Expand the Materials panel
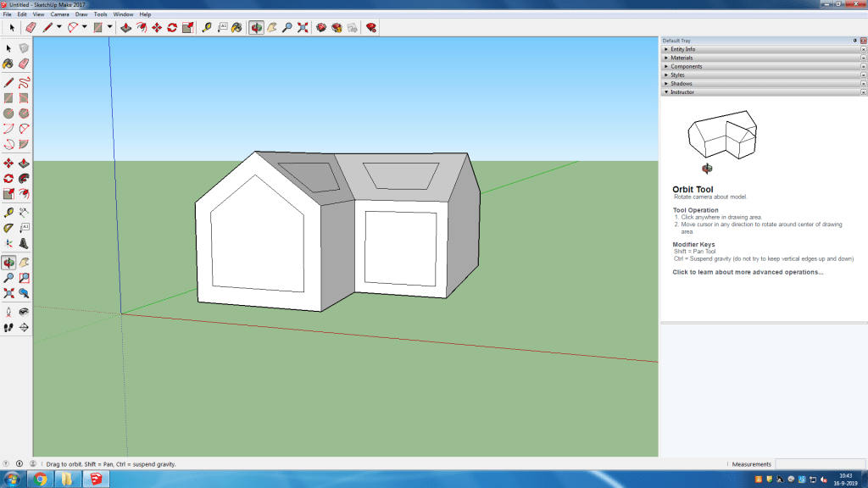This screenshot has width=868, height=488. [682, 58]
